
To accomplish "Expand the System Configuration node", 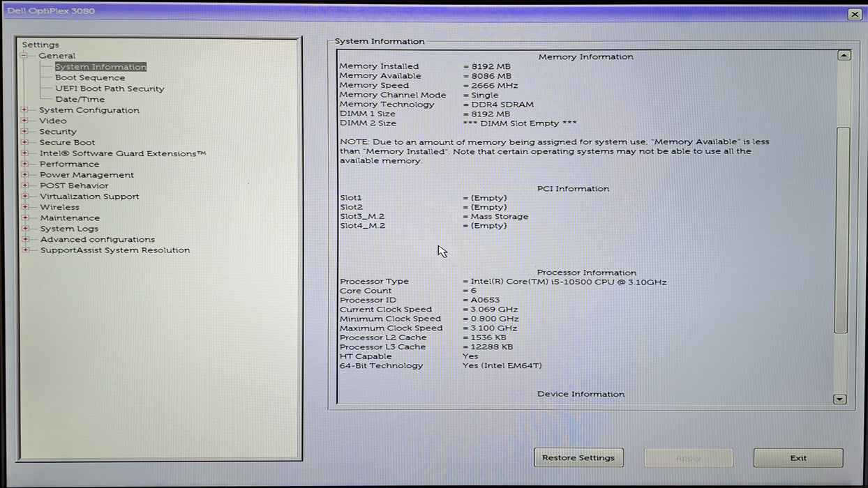I will point(25,110).
